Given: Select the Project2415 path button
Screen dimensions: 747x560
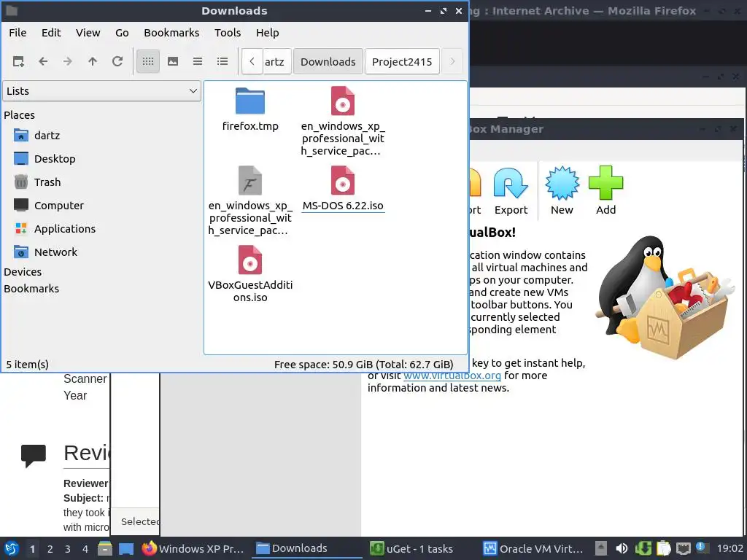Looking at the screenshot, I should pos(402,62).
